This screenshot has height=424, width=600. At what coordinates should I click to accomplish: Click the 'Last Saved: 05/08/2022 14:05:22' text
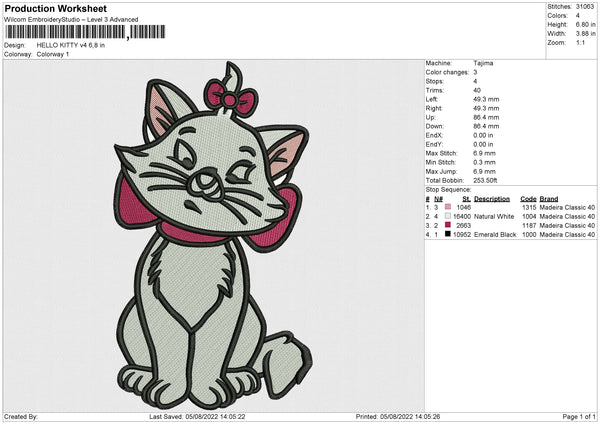(x=197, y=417)
